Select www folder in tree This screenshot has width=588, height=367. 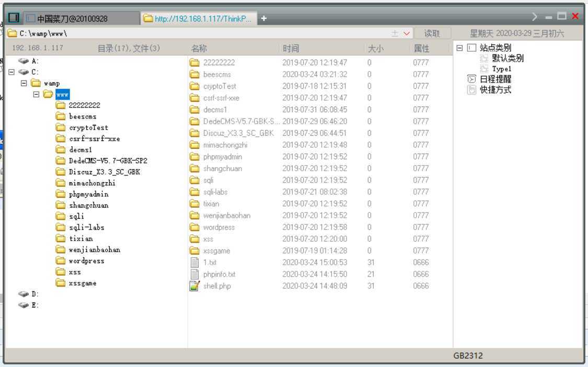[63, 94]
